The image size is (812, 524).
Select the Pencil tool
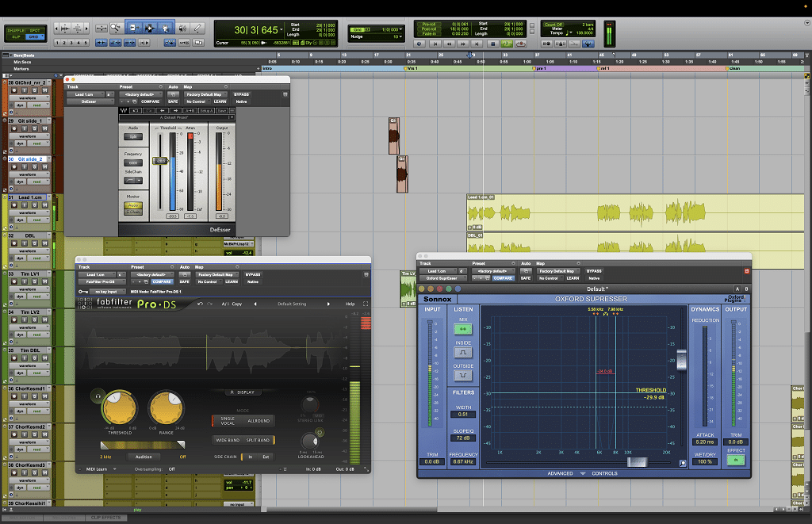pos(197,28)
